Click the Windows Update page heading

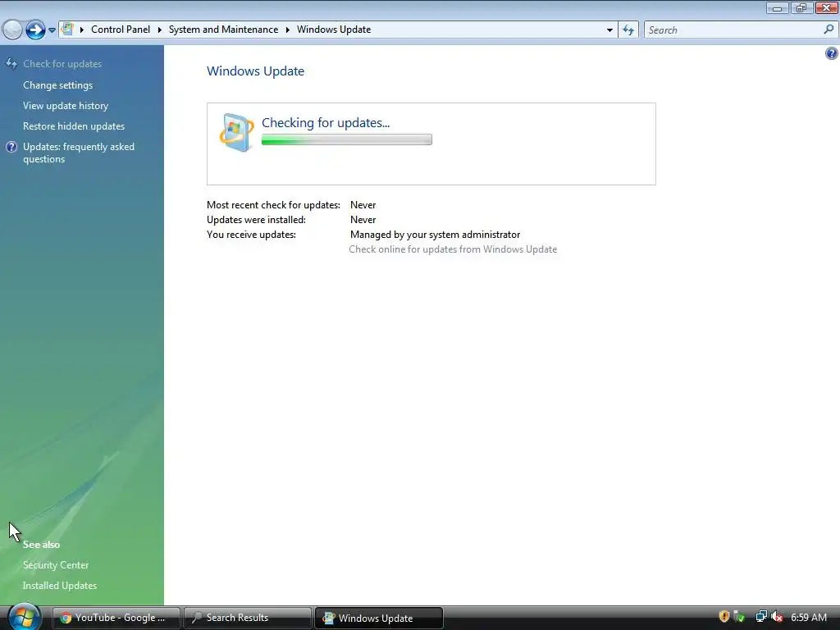tap(256, 71)
